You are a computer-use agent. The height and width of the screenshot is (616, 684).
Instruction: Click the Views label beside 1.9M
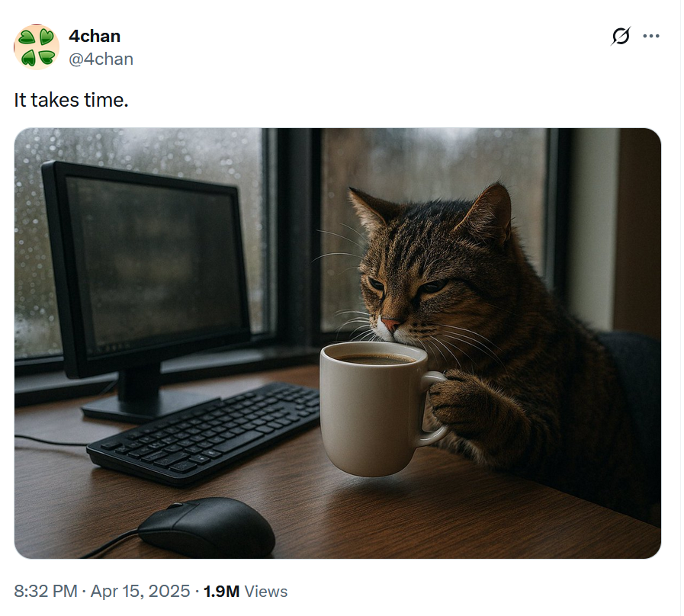pos(265,591)
